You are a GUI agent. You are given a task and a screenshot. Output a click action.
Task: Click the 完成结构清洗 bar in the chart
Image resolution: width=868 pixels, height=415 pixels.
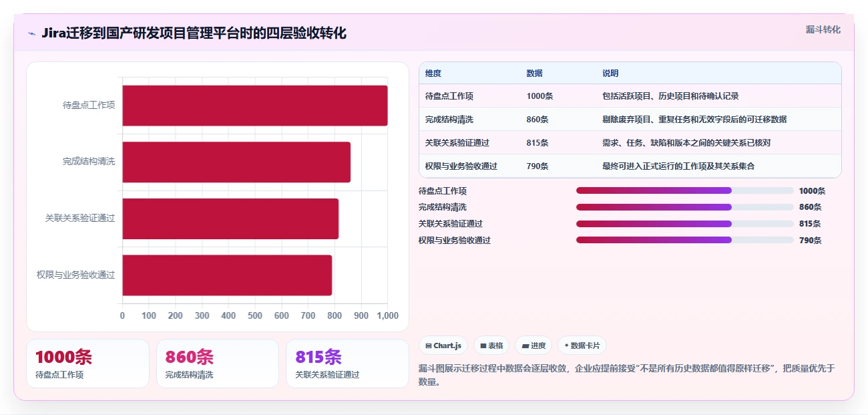click(x=236, y=162)
